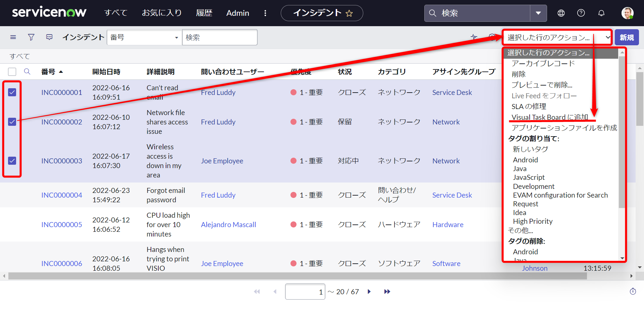
Task: Open the 選択した行のアクション dropdown
Action: [557, 37]
